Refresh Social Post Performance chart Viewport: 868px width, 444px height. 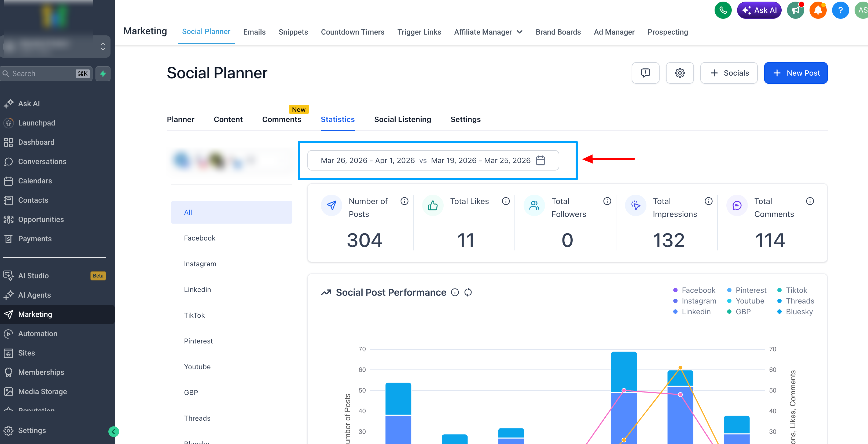pos(468,293)
